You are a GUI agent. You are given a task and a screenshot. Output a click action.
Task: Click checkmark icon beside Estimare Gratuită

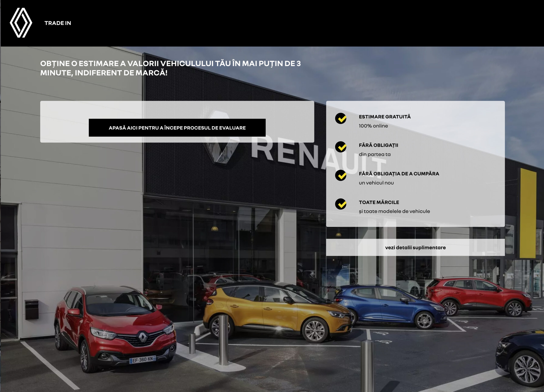[341, 118]
